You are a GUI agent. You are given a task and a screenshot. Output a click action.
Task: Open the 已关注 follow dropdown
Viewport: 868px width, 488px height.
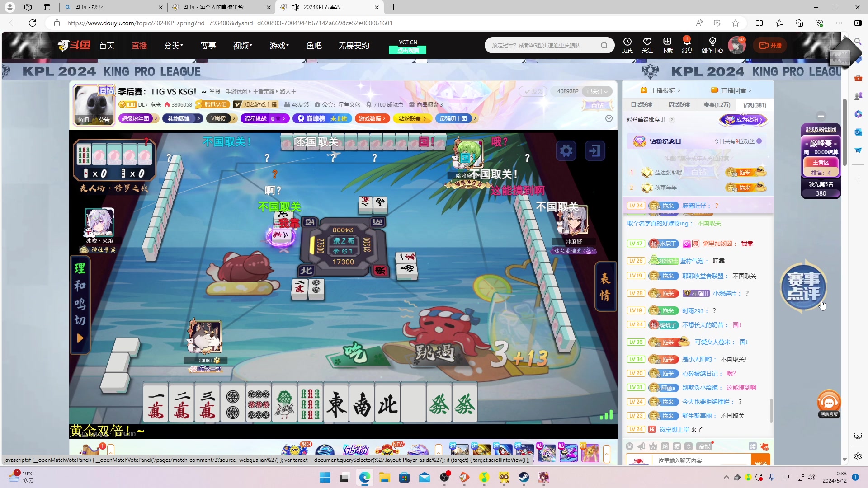[x=597, y=91]
